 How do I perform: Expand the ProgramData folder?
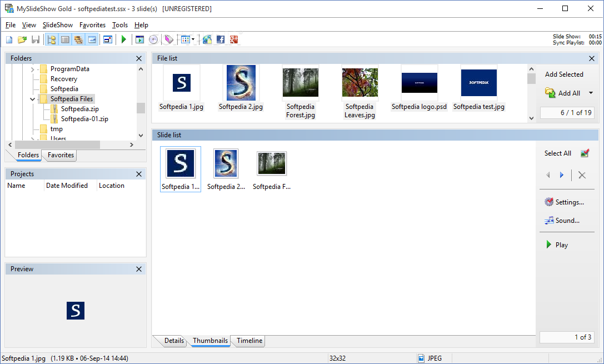coord(33,69)
